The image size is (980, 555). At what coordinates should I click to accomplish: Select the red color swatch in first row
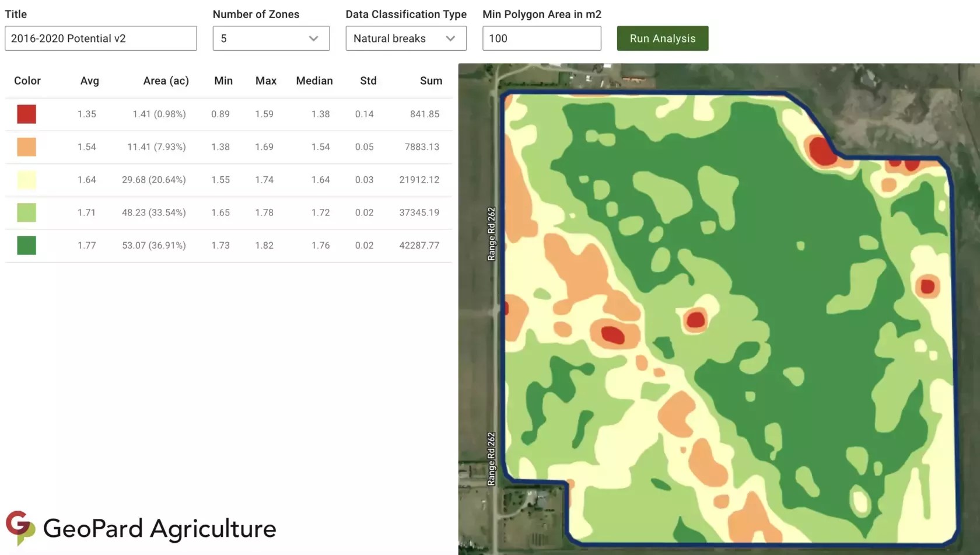[26, 114]
